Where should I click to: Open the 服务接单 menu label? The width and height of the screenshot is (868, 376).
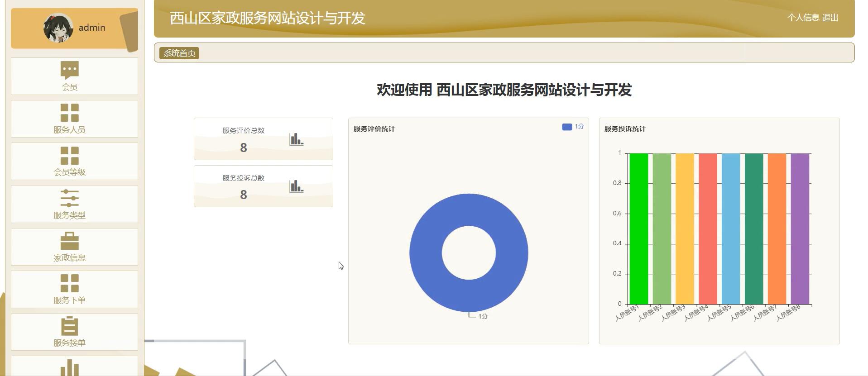[70, 343]
